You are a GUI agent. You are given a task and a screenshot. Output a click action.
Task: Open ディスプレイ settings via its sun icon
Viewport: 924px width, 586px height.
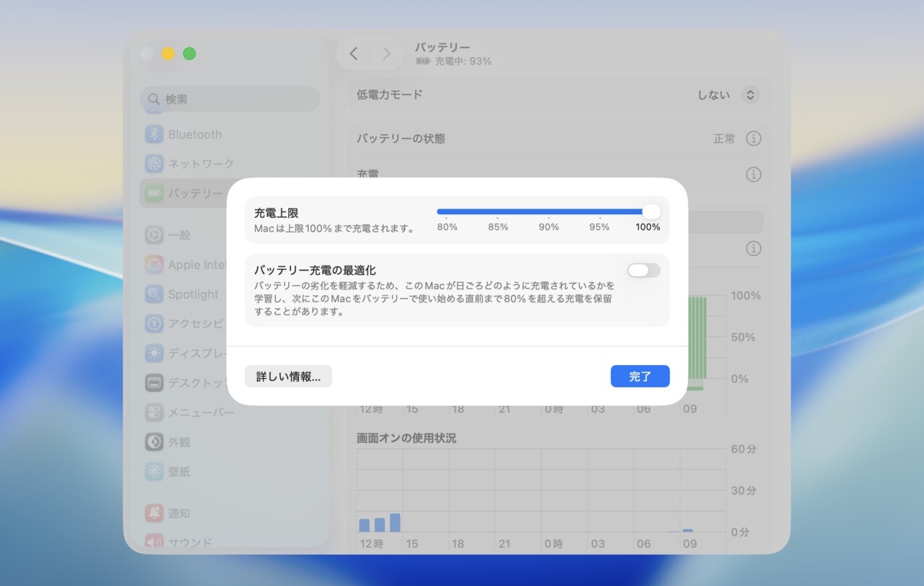click(154, 354)
